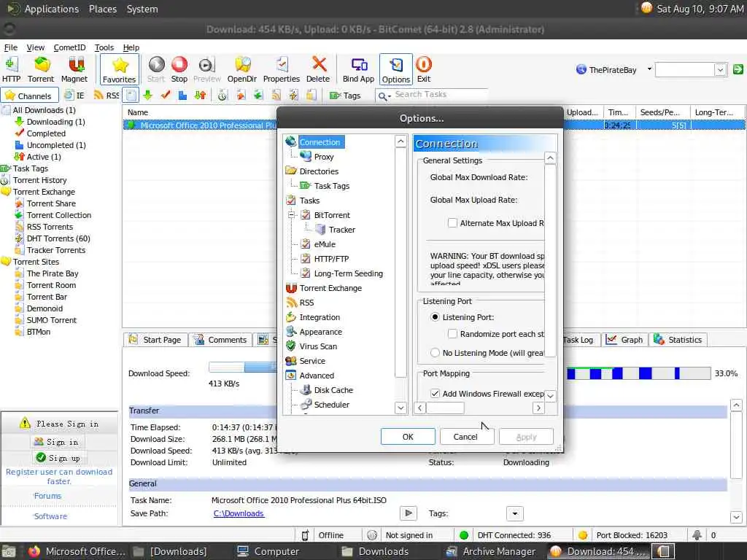The width and height of the screenshot is (747, 560).
Task: Click the Connection panel horizontal scrollbar thumb
Action: tap(445, 408)
